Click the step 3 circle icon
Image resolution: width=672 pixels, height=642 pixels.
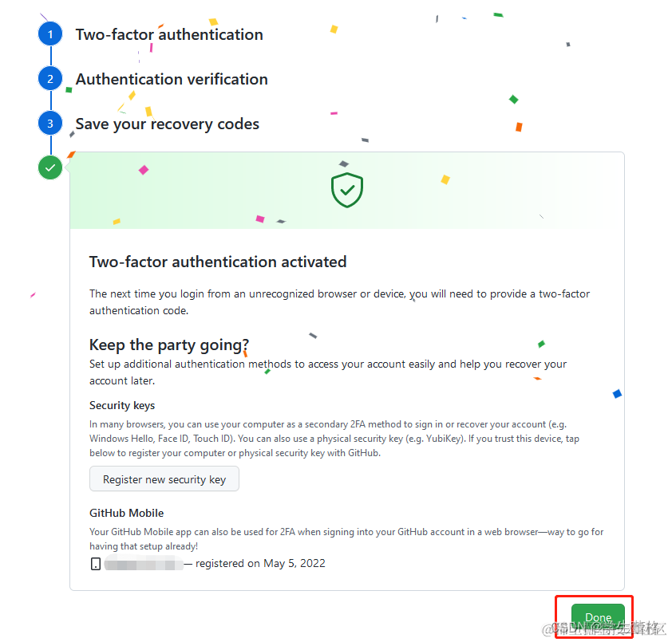[x=50, y=124]
